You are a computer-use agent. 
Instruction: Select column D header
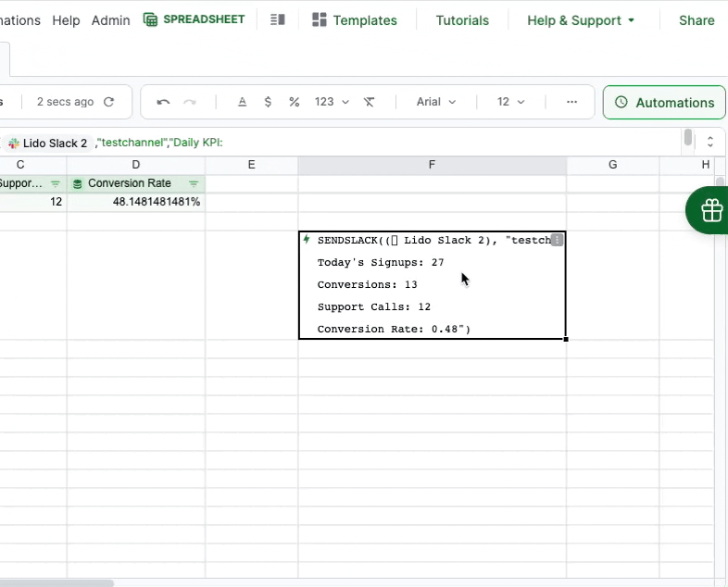[x=135, y=165]
